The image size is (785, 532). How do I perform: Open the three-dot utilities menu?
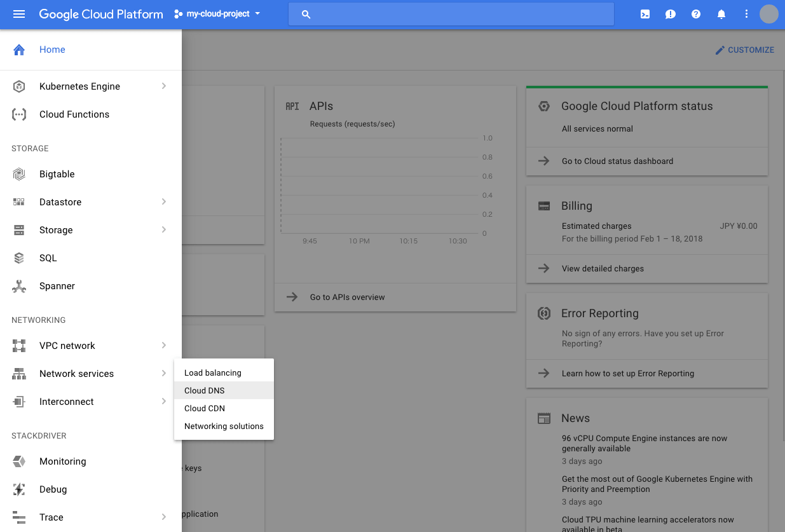click(747, 14)
